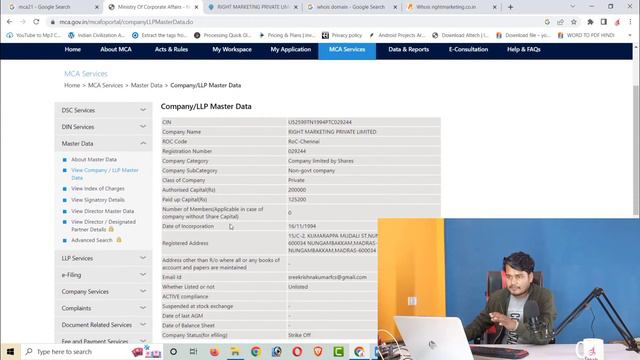Toggle the Chrome side panel icon
This screenshot has width=640, height=360.
(x=604, y=22)
